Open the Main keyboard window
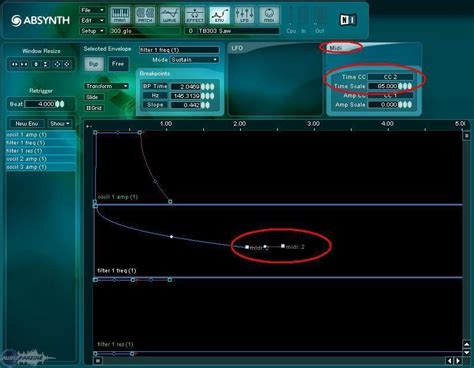This screenshot has height=368, width=474. pos(120,15)
